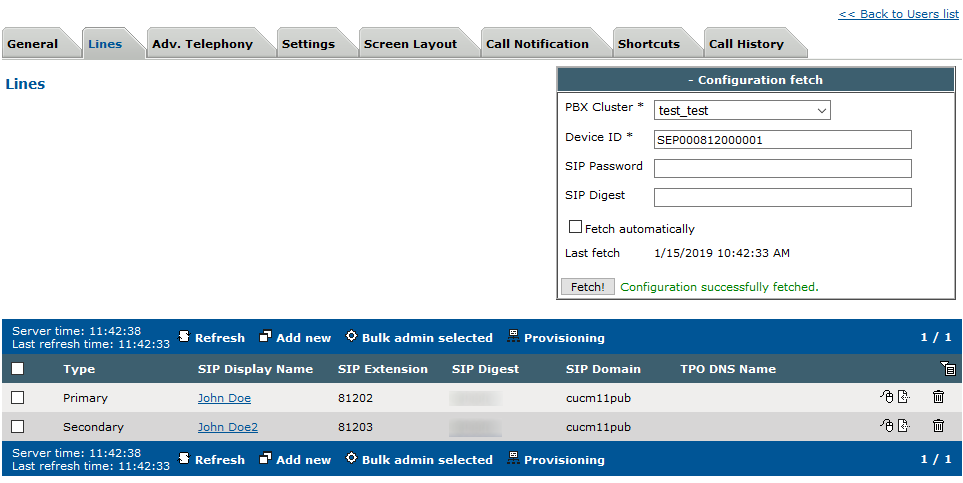
Task: Enable the Fetch automatically checkbox
Action: tap(575, 227)
